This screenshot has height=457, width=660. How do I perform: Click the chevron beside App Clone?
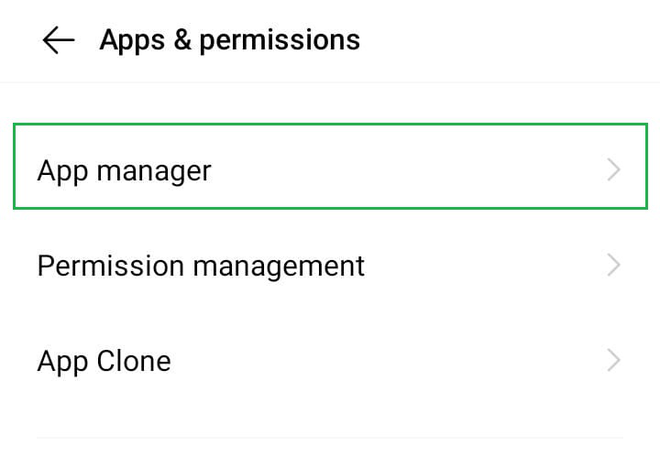pos(614,360)
